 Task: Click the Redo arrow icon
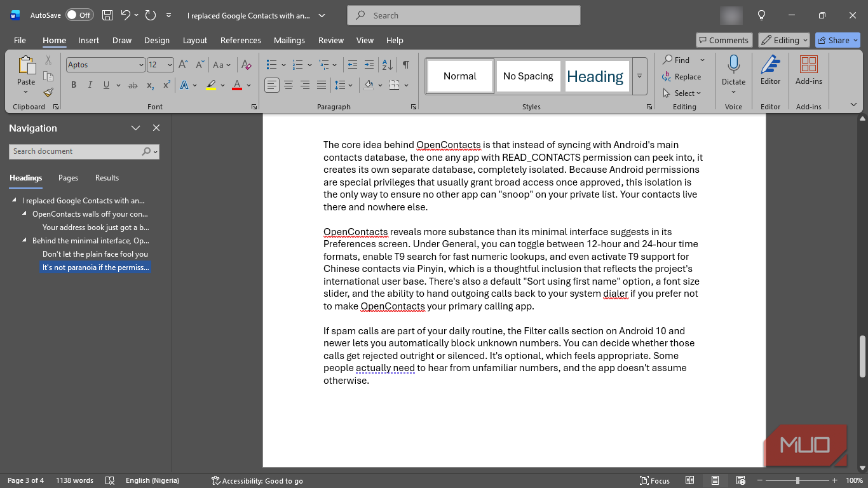pyautogui.click(x=151, y=15)
